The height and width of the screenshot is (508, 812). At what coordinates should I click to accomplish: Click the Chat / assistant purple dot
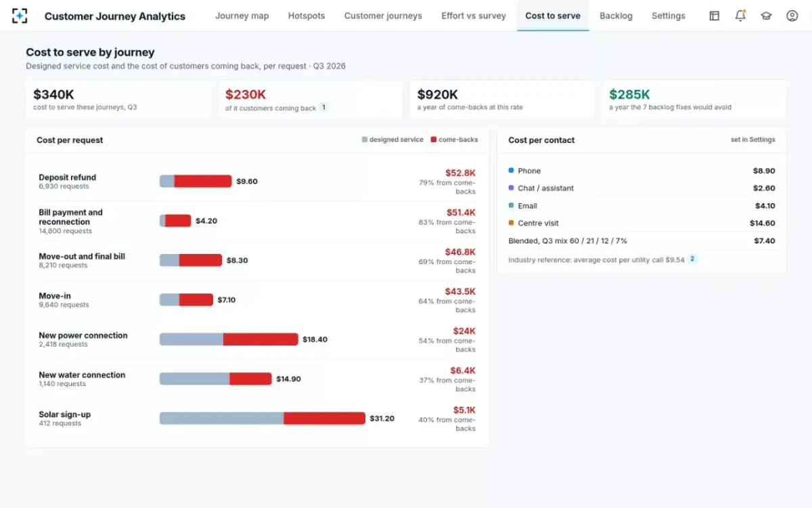(511, 188)
